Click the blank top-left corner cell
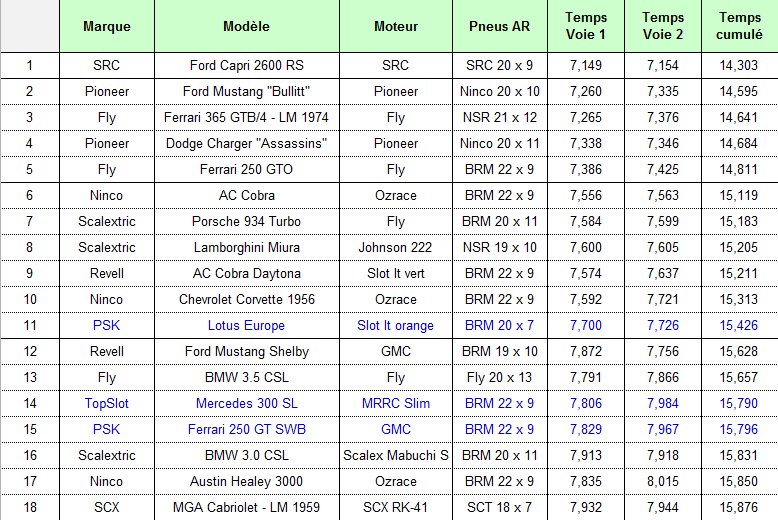Viewport: 778px width, 520px height. click(29, 26)
